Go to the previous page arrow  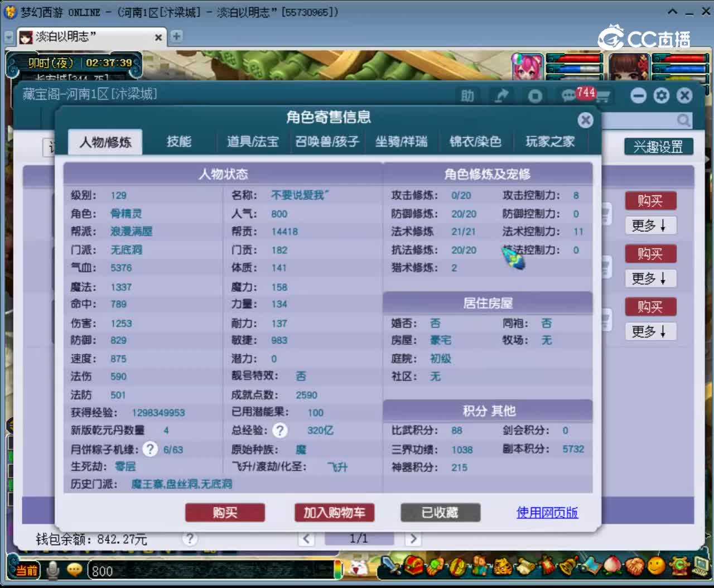pos(306,538)
